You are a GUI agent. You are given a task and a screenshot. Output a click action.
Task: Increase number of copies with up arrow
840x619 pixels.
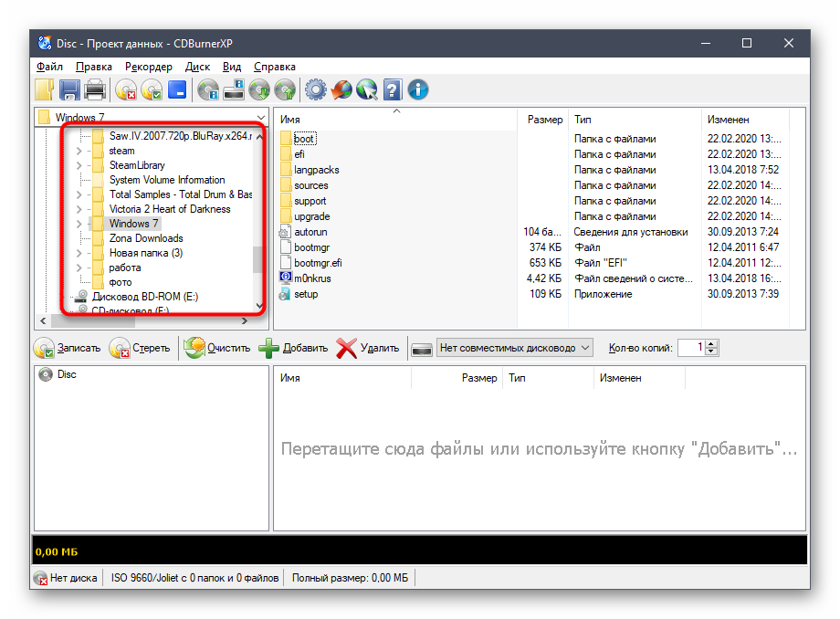(712, 343)
